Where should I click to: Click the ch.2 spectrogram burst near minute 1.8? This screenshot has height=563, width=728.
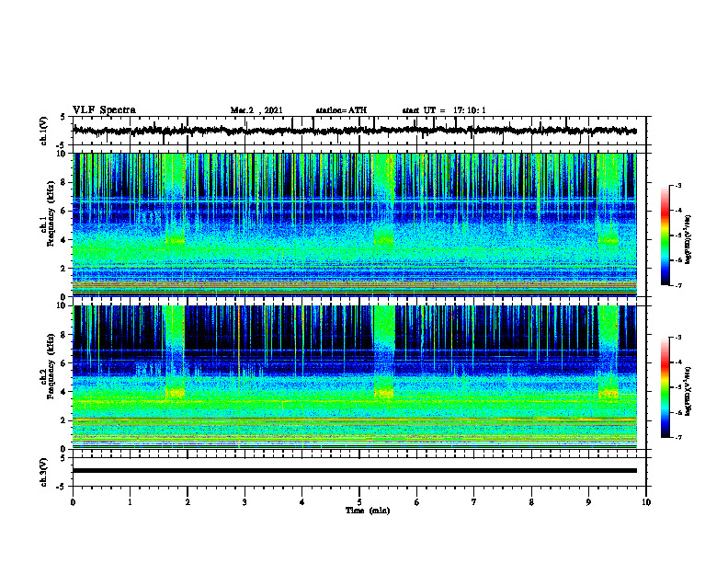click(175, 353)
